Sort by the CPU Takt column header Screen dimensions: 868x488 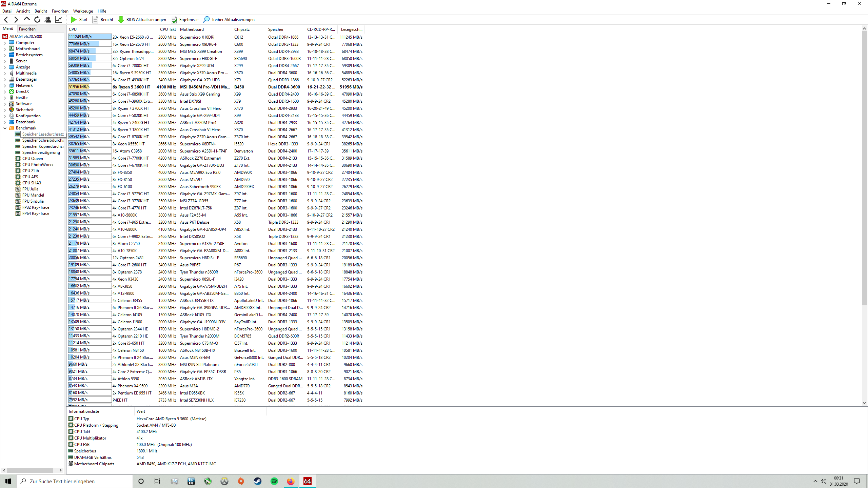tap(167, 29)
